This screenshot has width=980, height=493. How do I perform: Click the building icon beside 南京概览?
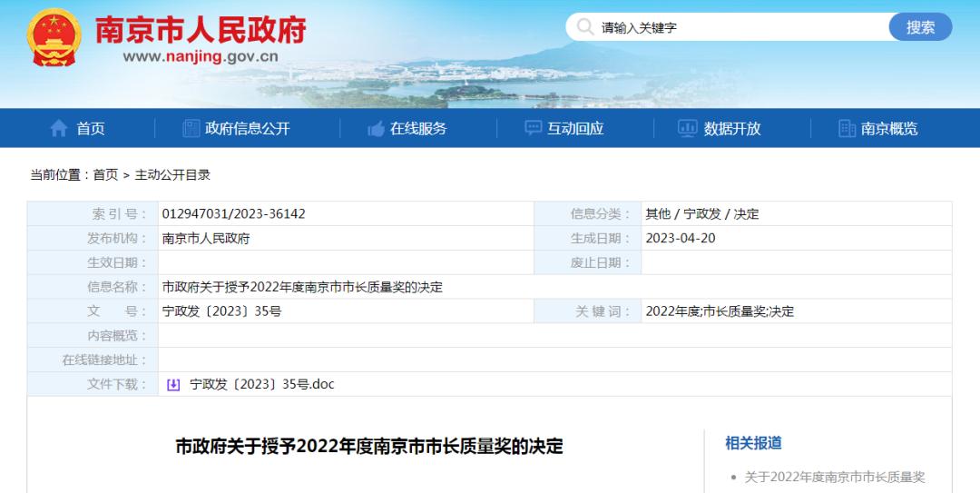847,128
